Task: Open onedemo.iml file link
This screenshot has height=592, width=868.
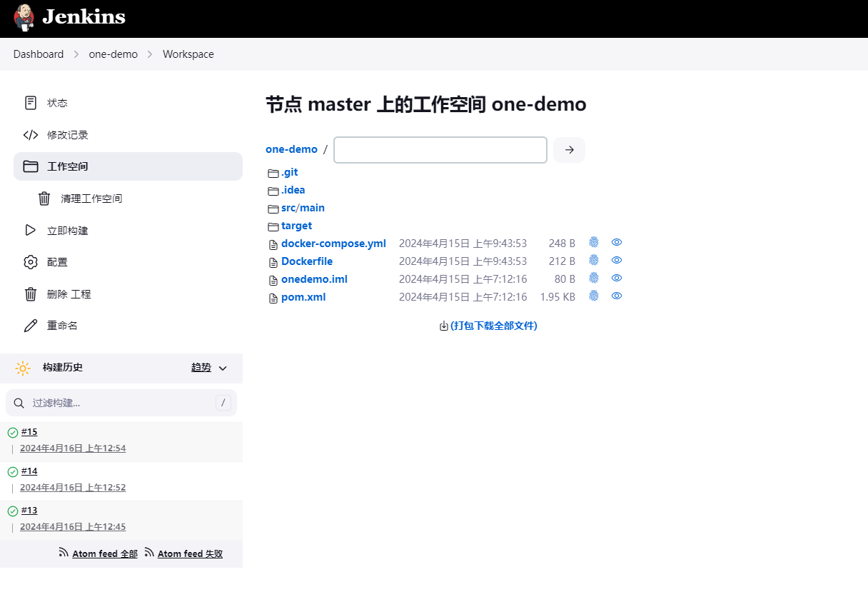Action: click(314, 279)
